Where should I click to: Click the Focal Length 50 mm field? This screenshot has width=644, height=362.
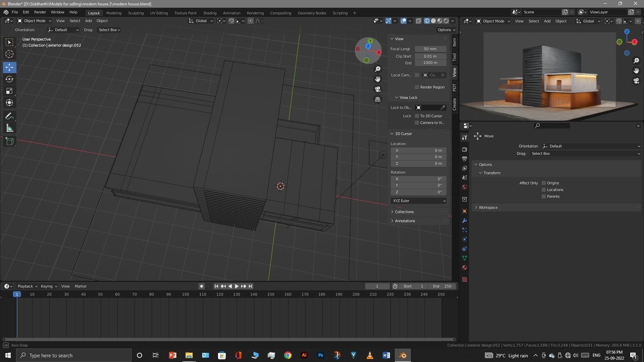coord(430,49)
